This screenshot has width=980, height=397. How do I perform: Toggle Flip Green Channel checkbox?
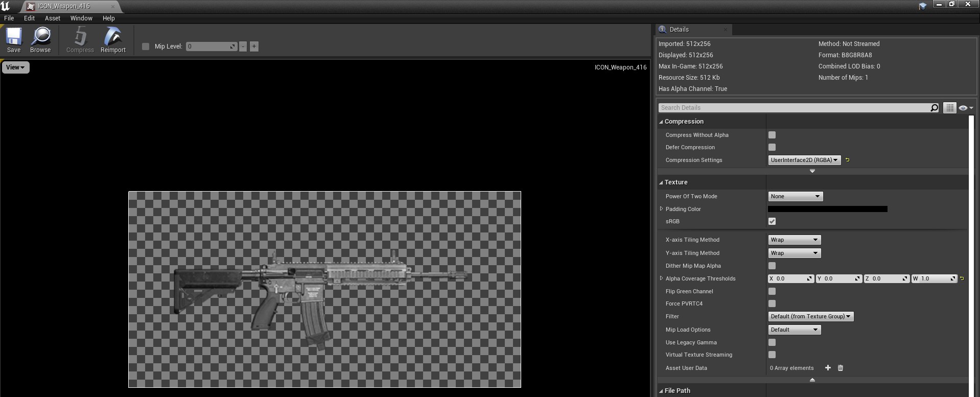(772, 291)
